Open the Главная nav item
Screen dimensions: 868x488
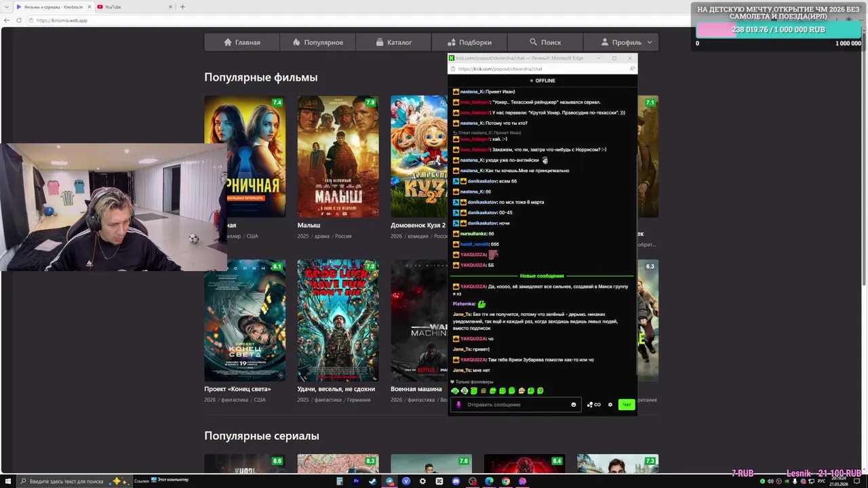tap(242, 42)
